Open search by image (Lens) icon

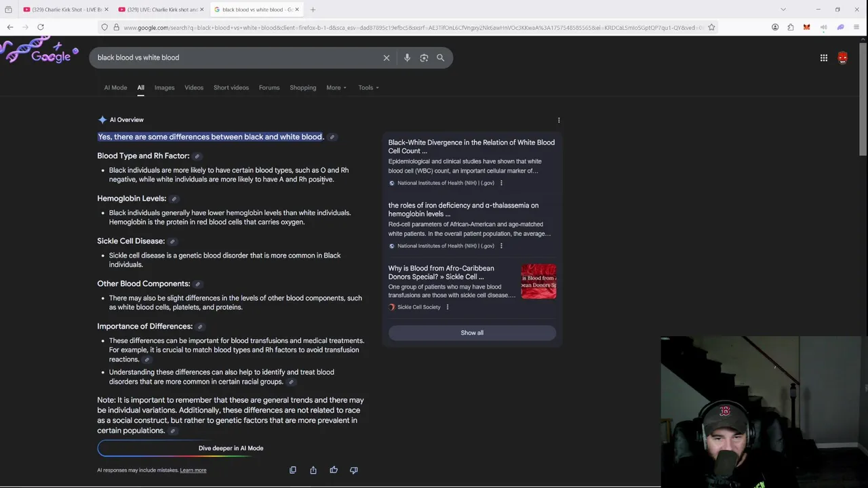tap(424, 58)
